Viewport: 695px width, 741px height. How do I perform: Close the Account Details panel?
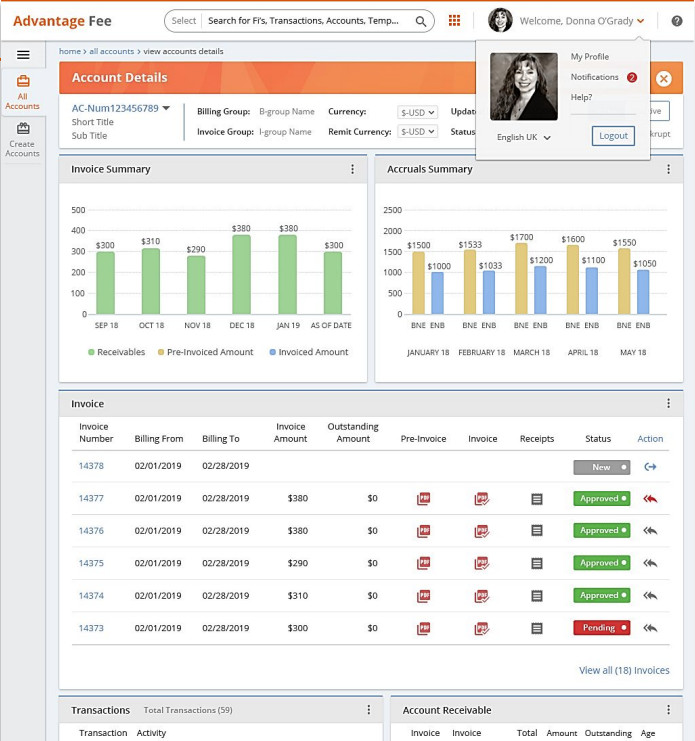coord(664,79)
